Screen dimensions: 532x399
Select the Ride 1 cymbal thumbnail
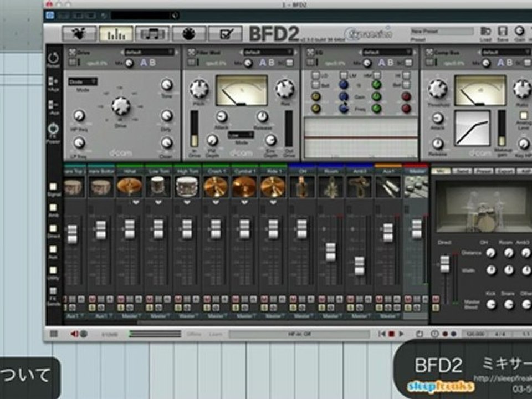(x=273, y=187)
